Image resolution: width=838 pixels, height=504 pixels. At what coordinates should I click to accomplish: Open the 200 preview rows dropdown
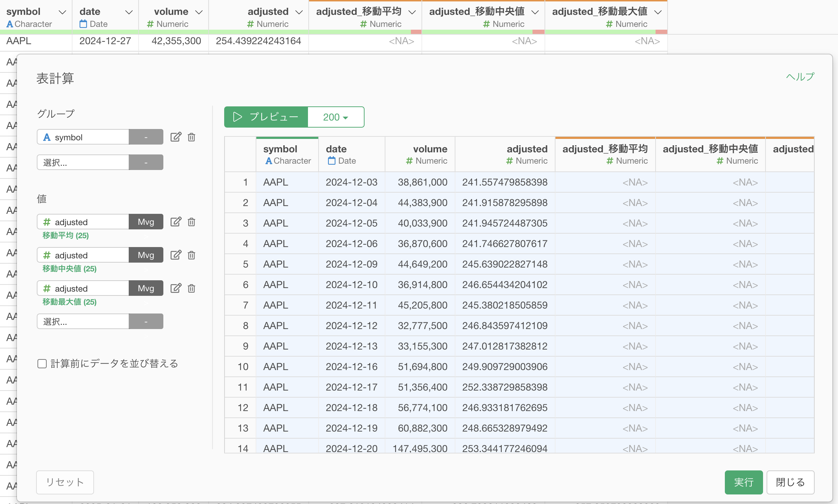pyautogui.click(x=336, y=117)
